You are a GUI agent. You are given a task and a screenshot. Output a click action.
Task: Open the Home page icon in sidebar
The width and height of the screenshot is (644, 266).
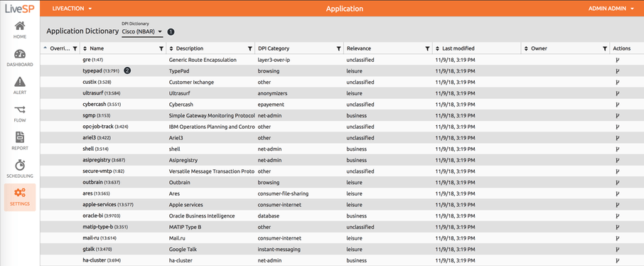20,26
